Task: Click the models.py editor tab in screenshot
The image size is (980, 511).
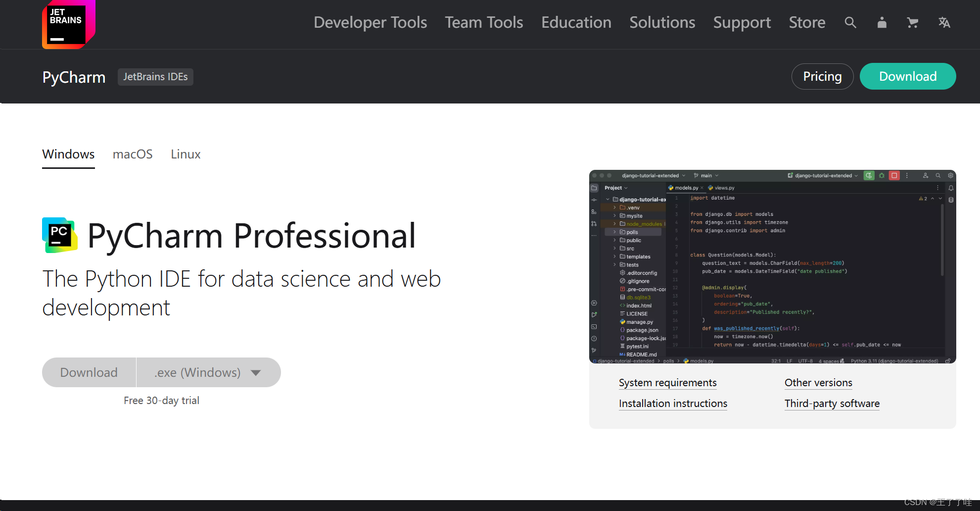Action: click(x=686, y=188)
